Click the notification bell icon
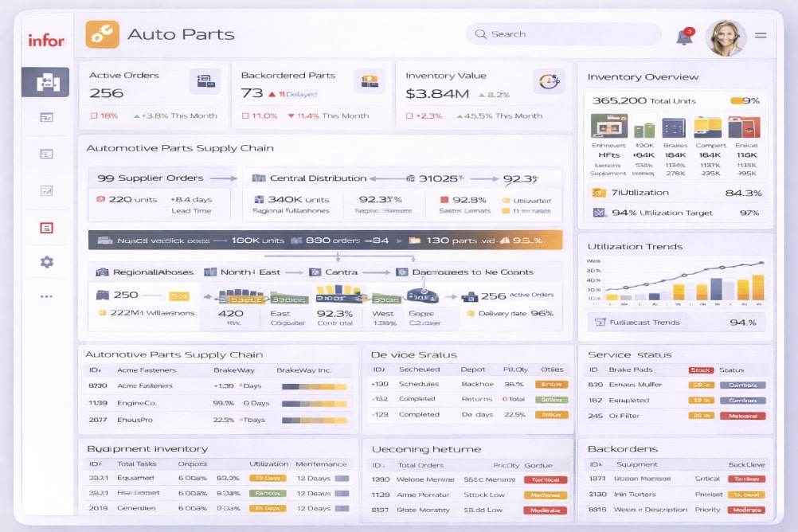 (684, 37)
